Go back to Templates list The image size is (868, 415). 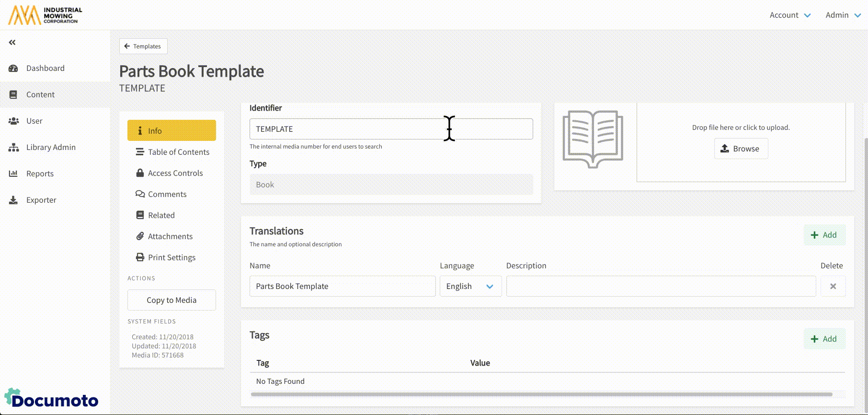point(143,46)
